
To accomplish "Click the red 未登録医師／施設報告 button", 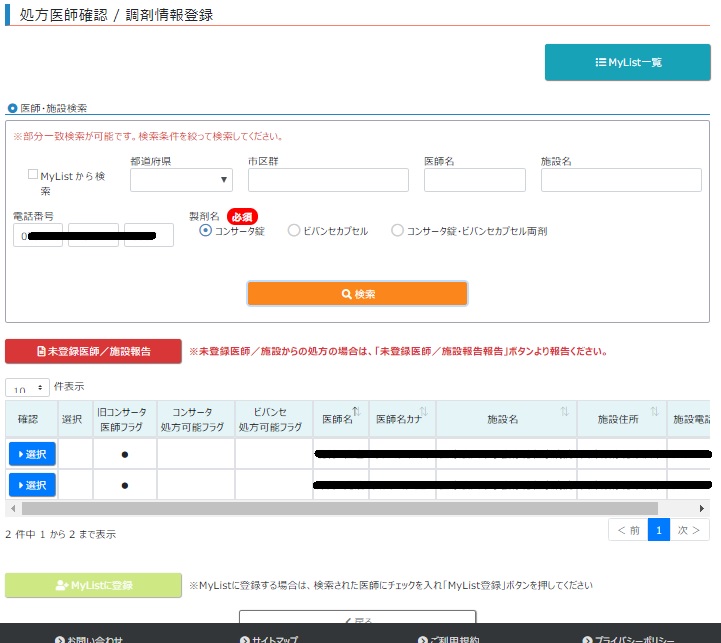I will (93, 351).
